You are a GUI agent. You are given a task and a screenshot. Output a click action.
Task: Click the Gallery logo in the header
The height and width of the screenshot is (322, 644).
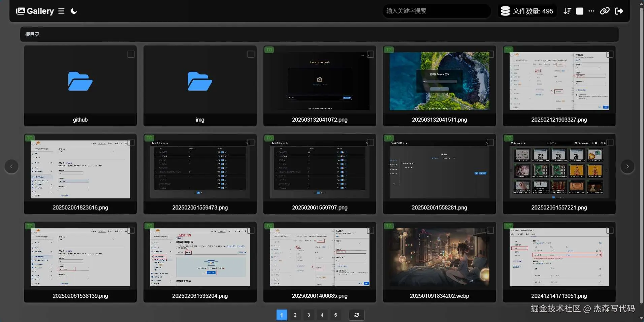(35, 11)
